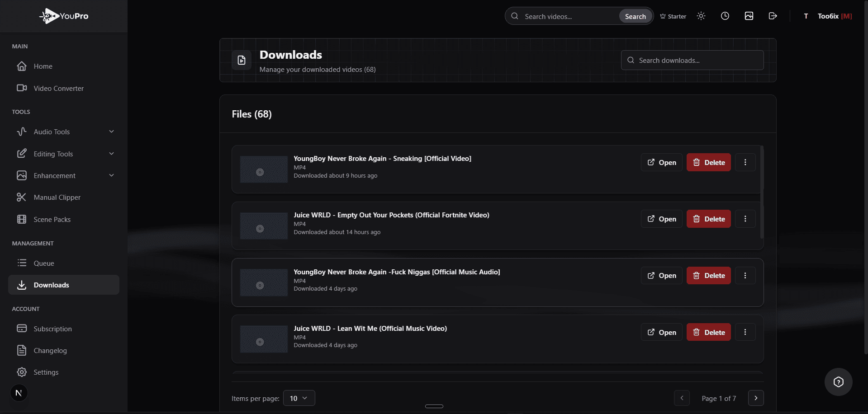Click the file list scrollbar
This screenshot has width=868, height=414.
click(762, 192)
